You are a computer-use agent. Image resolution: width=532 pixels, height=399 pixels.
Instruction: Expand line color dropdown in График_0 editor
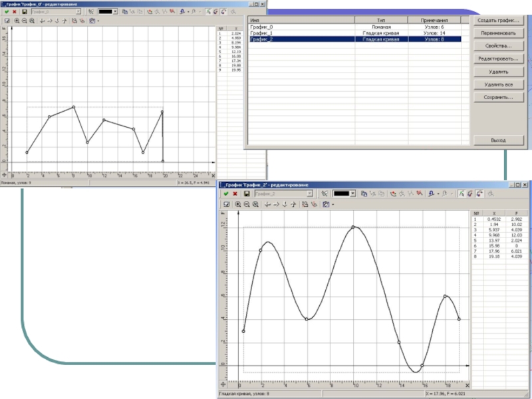[x=115, y=11]
